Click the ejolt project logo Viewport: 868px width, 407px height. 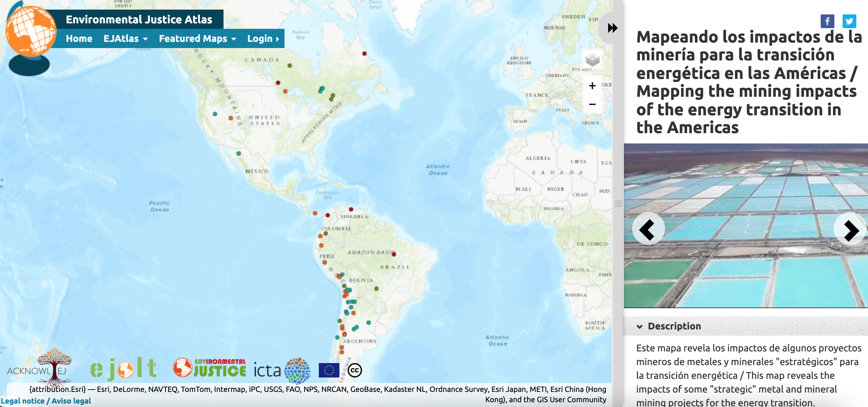coord(123,369)
